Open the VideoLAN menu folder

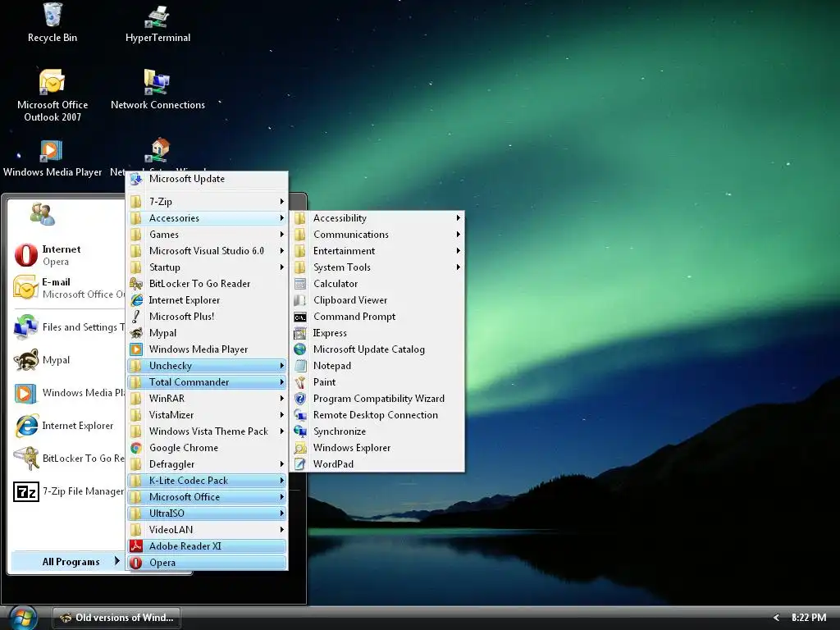coord(207,530)
